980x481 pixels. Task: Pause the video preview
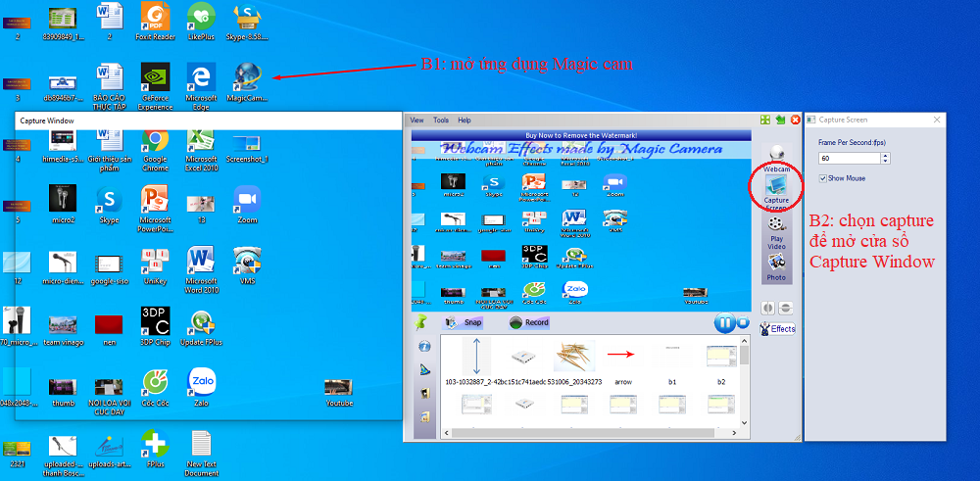[x=724, y=322]
